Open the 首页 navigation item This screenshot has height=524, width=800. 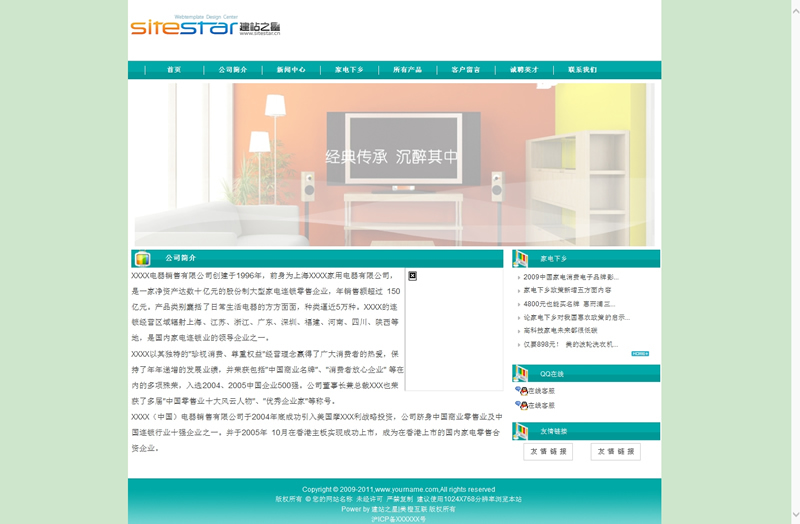point(174,70)
